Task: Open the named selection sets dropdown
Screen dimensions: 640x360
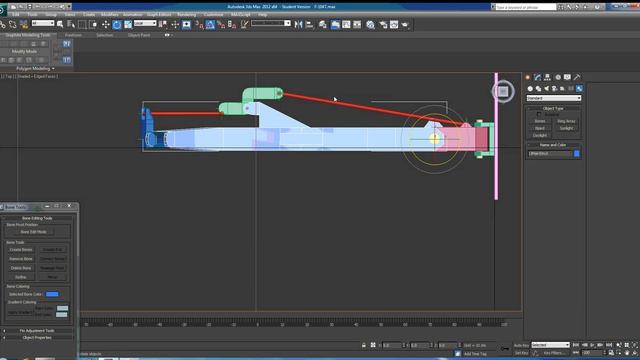Action: [x=271, y=23]
